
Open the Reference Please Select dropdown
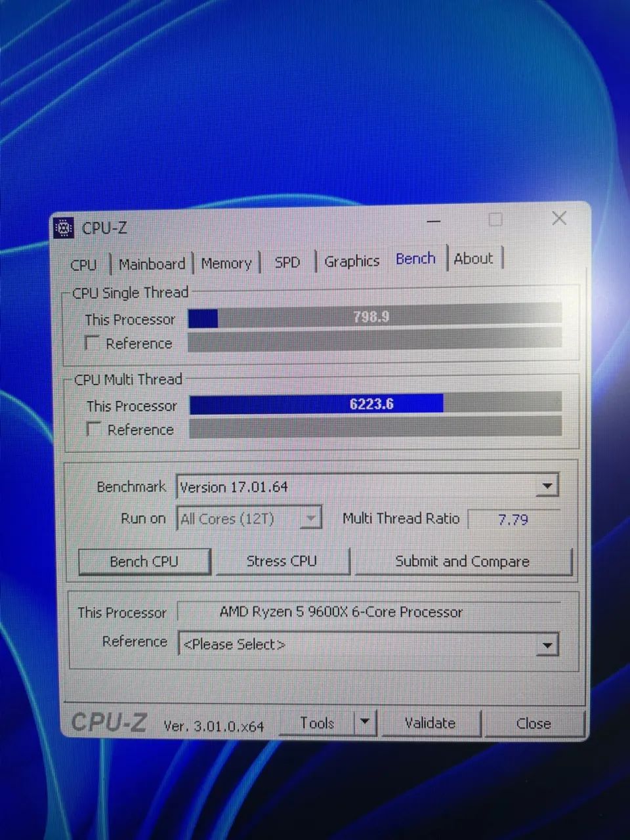click(x=369, y=644)
